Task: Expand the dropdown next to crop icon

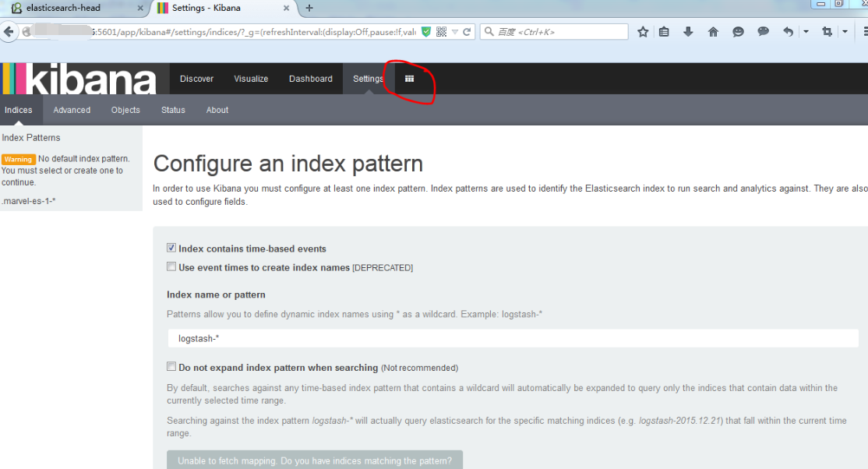Action: tap(845, 32)
